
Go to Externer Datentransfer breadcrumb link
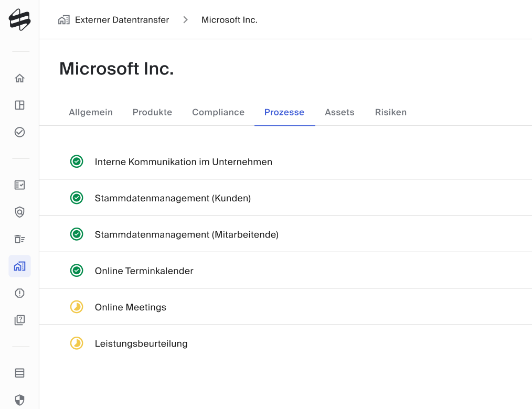point(122,20)
